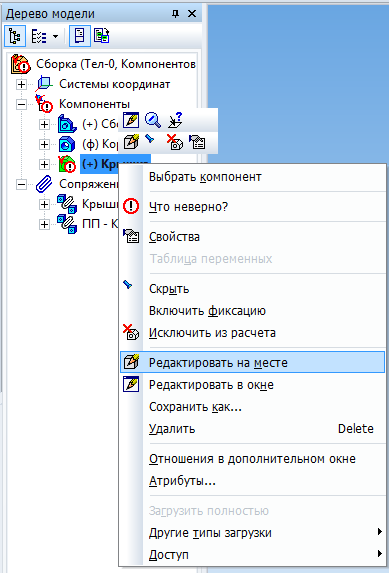Click the green Крышка component icon with warning
Viewport: 389px width, 573px height.
[67, 164]
